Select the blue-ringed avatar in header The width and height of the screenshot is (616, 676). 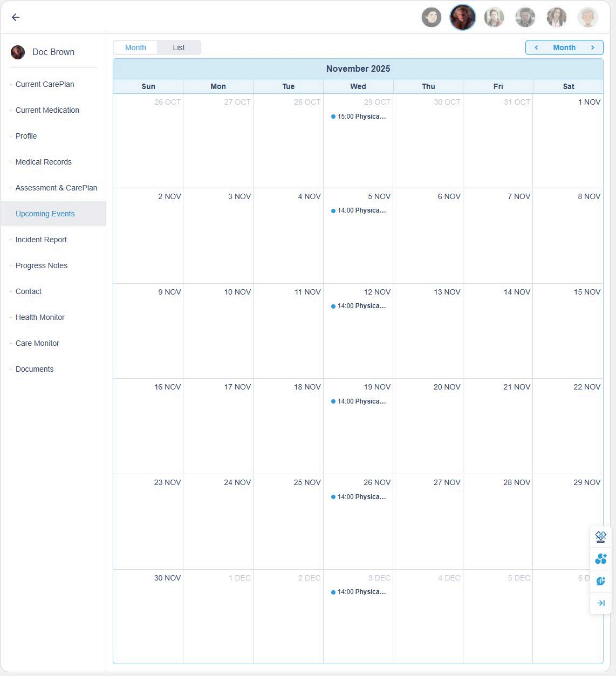click(462, 17)
